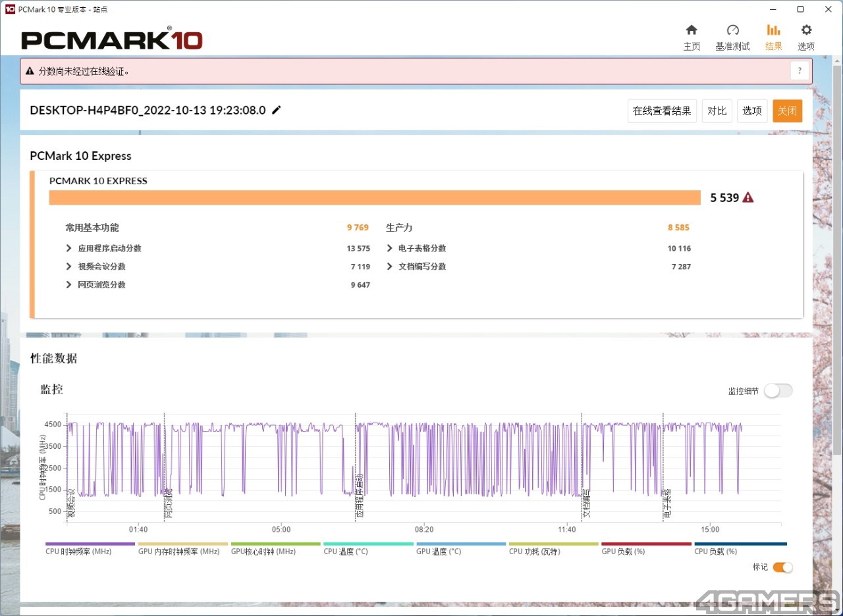Viewport: 843px width, 616px height.
Task: Toggle CPU 负载 (%) legend
Action: (x=740, y=549)
